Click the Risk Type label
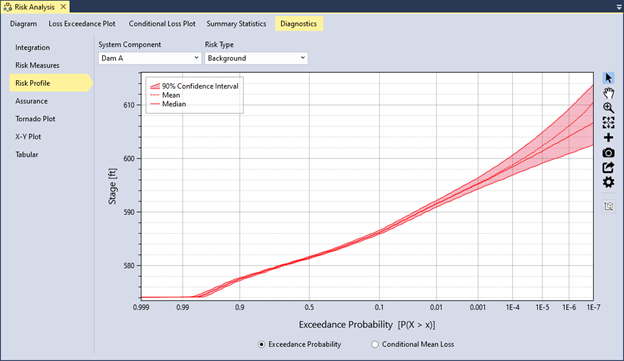The height and width of the screenshot is (361, 624). 219,45
